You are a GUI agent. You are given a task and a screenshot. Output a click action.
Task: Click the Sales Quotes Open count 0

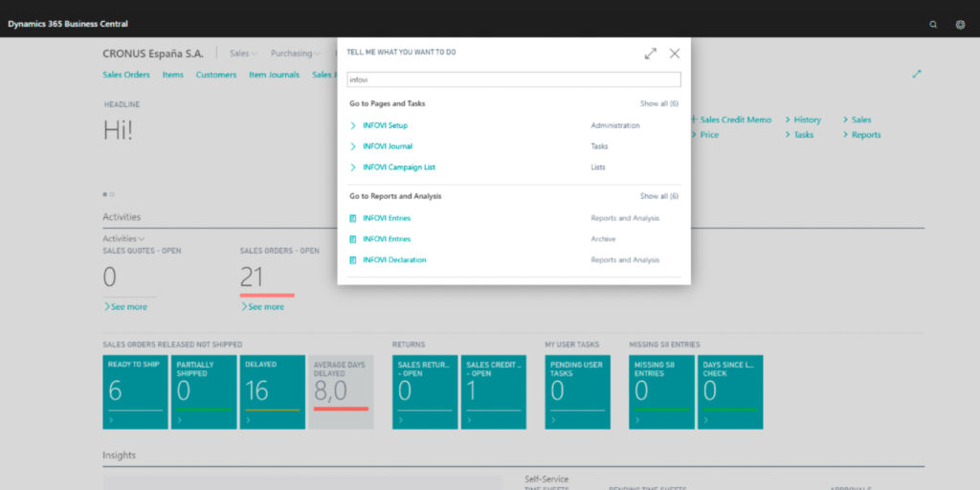coord(109,277)
